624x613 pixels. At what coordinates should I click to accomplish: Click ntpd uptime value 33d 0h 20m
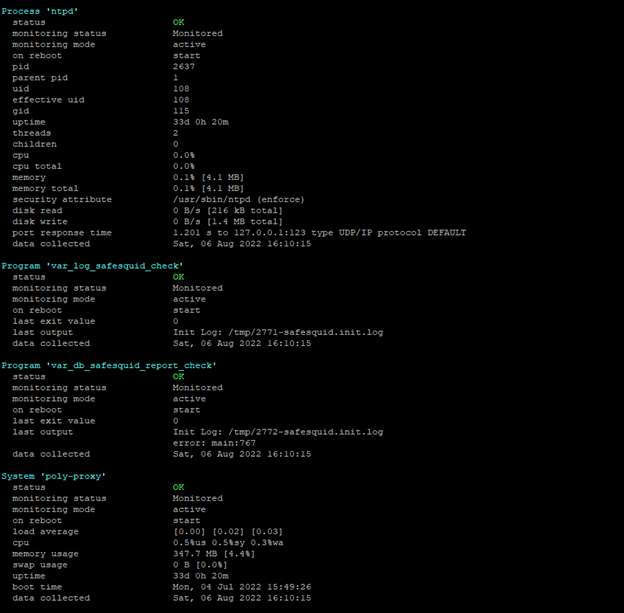[x=201, y=122]
